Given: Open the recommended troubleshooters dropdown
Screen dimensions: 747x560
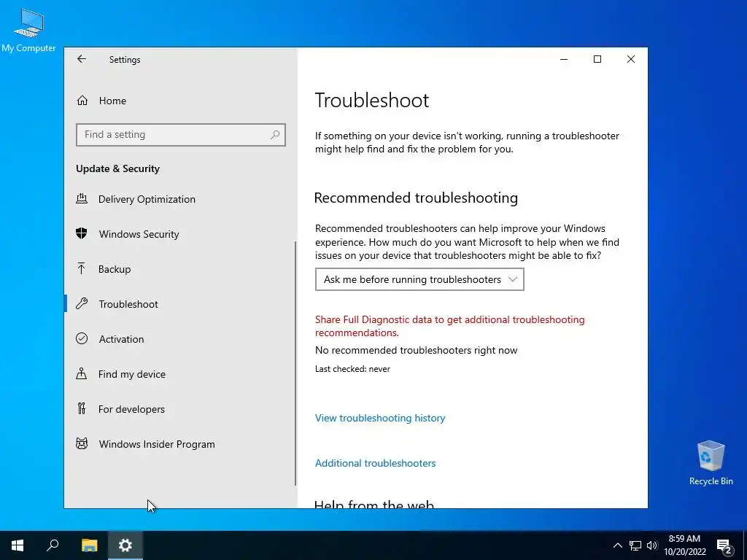Looking at the screenshot, I should (419, 279).
